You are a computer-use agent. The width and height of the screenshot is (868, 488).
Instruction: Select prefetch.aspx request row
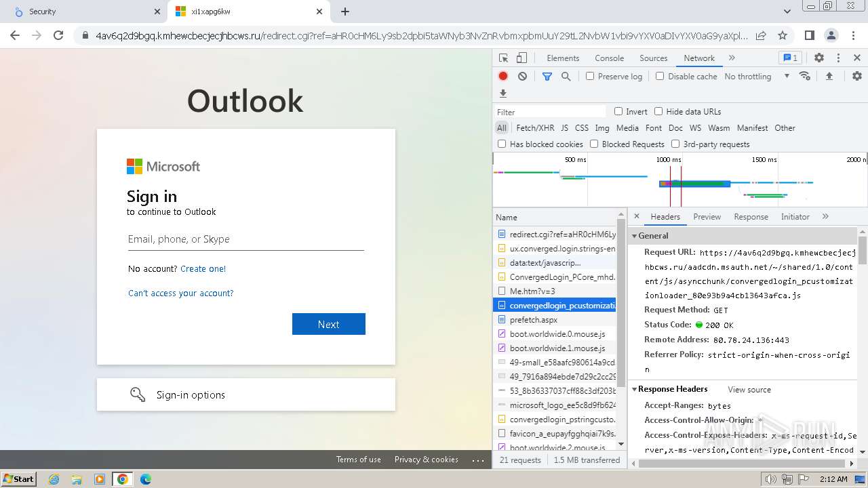(x=555, y=320)
